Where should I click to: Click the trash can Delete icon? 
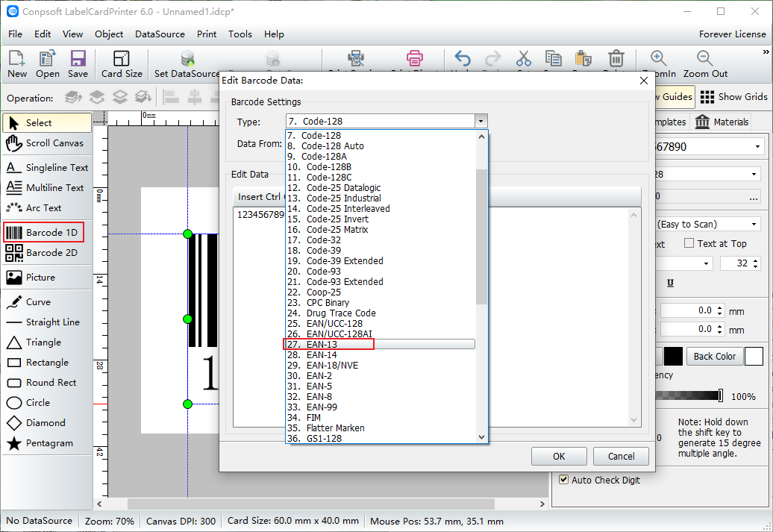coord(616,59)
